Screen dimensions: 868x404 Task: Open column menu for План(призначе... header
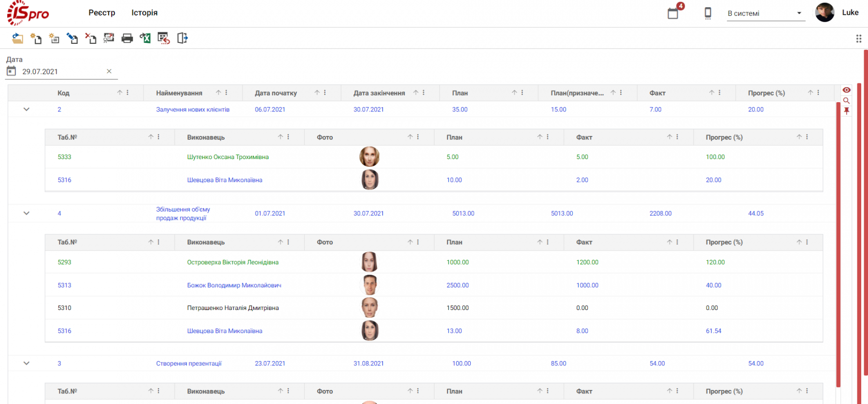point(621,93)
